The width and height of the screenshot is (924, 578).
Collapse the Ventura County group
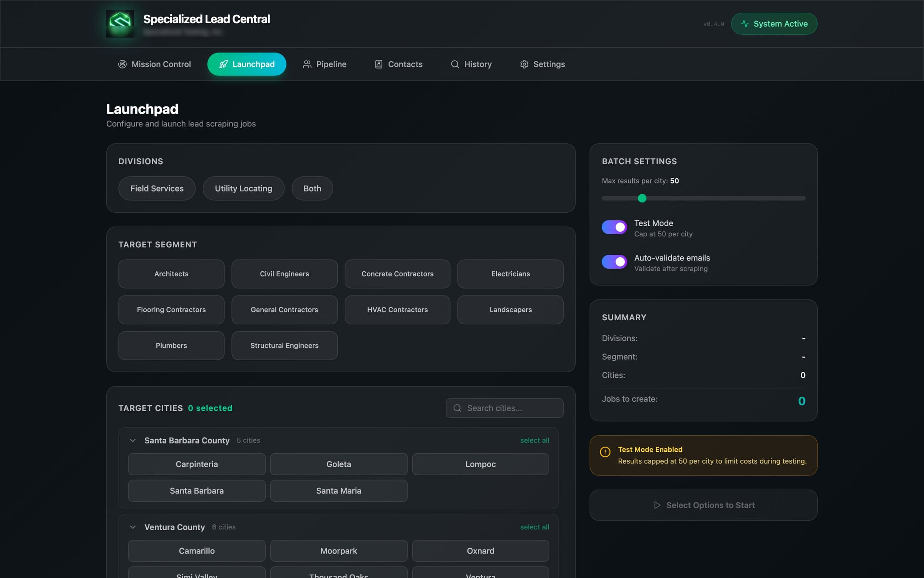(x=133, y=527)
